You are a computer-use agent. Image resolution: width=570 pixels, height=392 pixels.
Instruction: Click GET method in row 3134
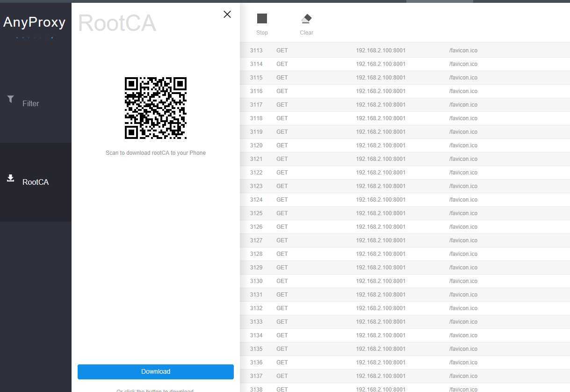point(282,335)
